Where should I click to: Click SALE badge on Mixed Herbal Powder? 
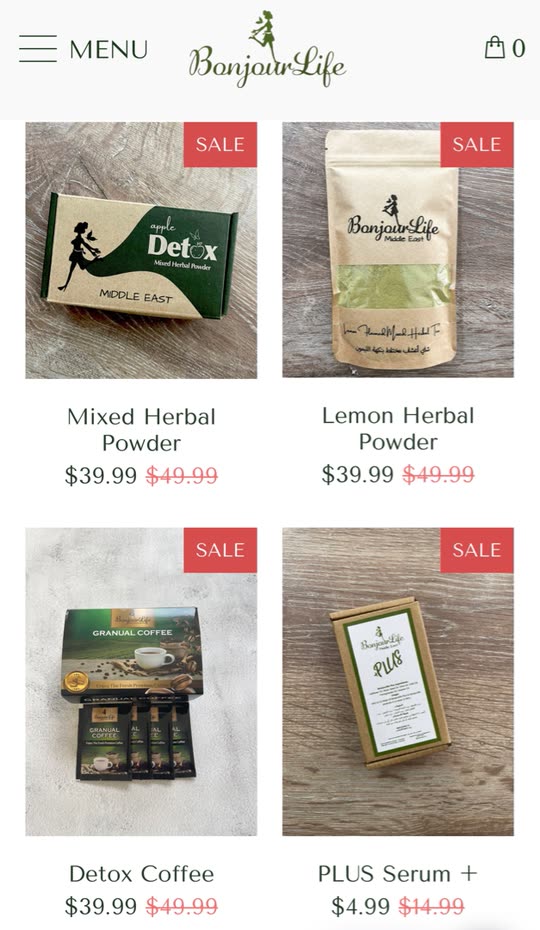(220, 145)
